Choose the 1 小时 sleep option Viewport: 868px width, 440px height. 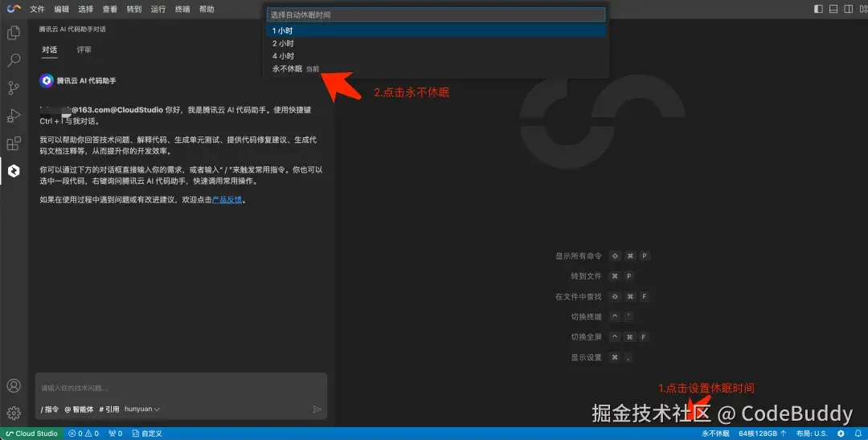tap(436, 31)
